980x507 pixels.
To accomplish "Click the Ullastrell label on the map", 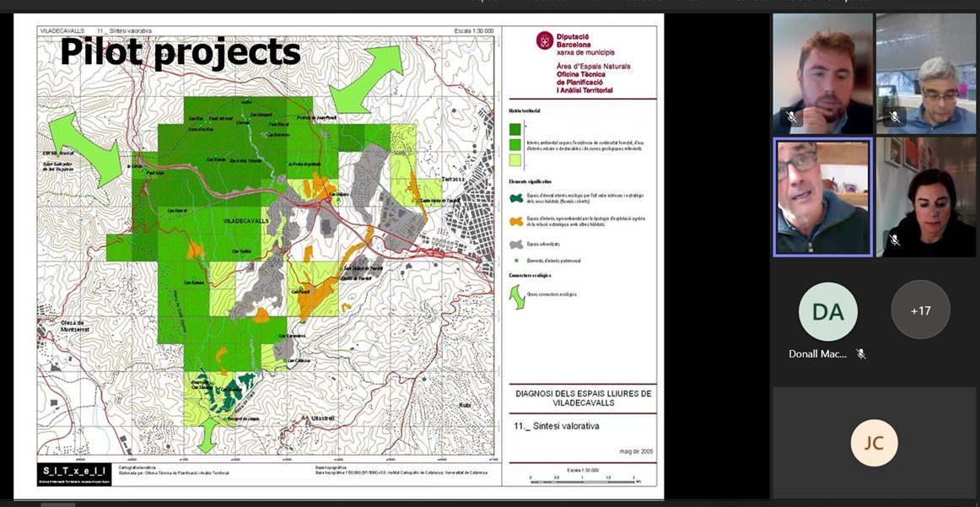I will (323, 418).
